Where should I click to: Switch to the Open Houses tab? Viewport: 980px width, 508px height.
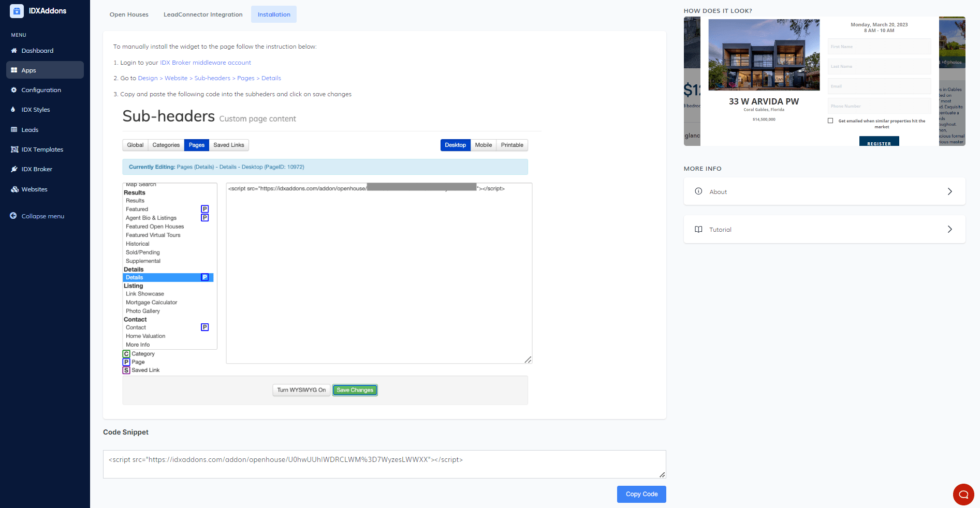[x=129, y=14]
